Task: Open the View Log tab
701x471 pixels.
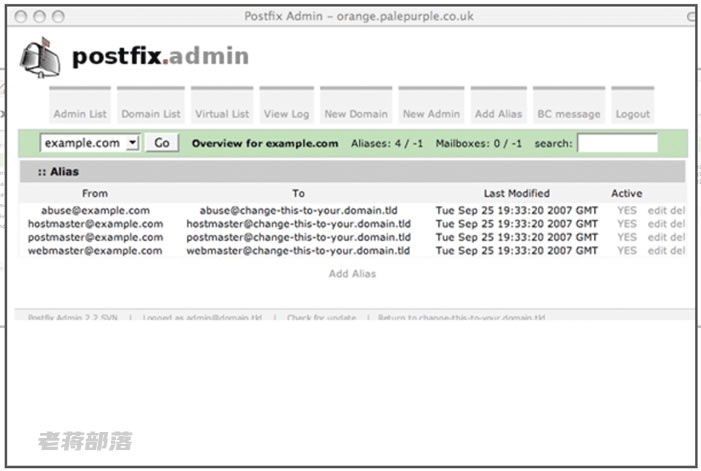Action: tap(287, 105)
